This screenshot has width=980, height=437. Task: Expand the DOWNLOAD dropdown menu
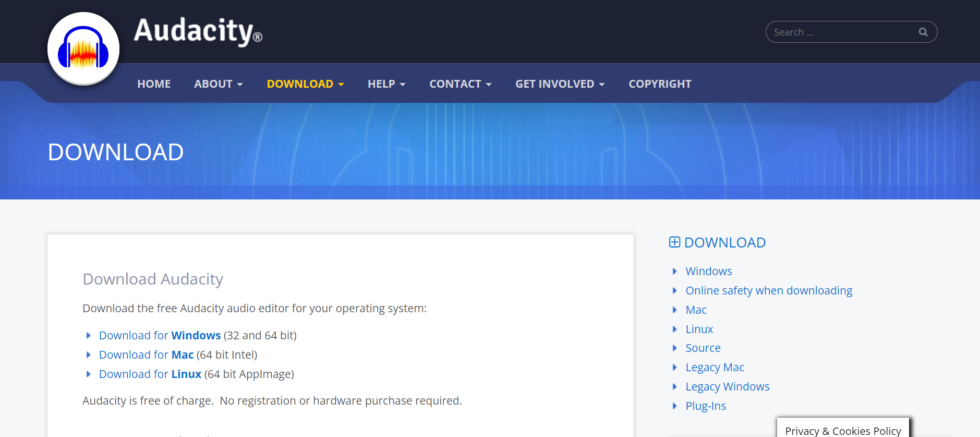coord(305,84)
